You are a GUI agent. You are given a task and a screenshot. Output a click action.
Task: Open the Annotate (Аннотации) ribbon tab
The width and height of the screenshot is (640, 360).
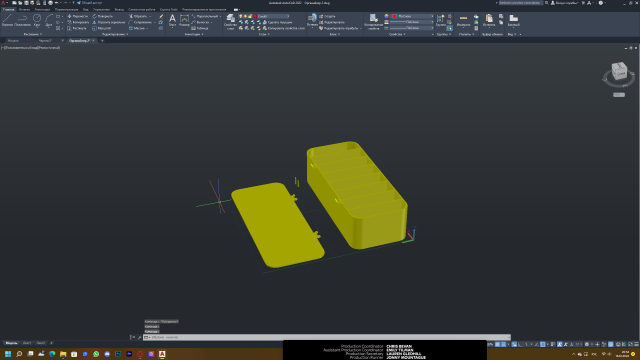(x=42, y=9)
